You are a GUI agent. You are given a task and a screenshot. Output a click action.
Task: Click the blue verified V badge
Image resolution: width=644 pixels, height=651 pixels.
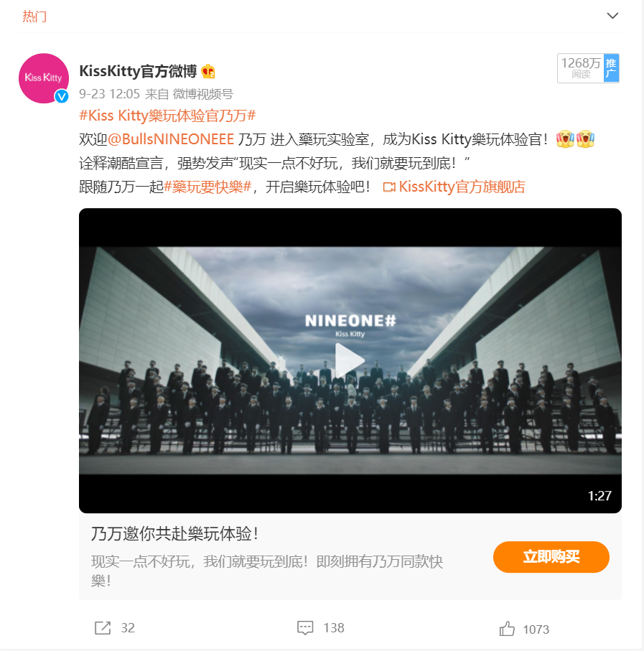[x=62, y=96]
